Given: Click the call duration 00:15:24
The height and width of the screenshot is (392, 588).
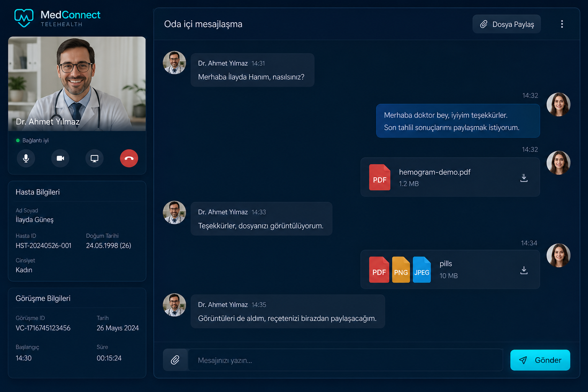Looking at the screenshot, I should click(x=109, y=358).
